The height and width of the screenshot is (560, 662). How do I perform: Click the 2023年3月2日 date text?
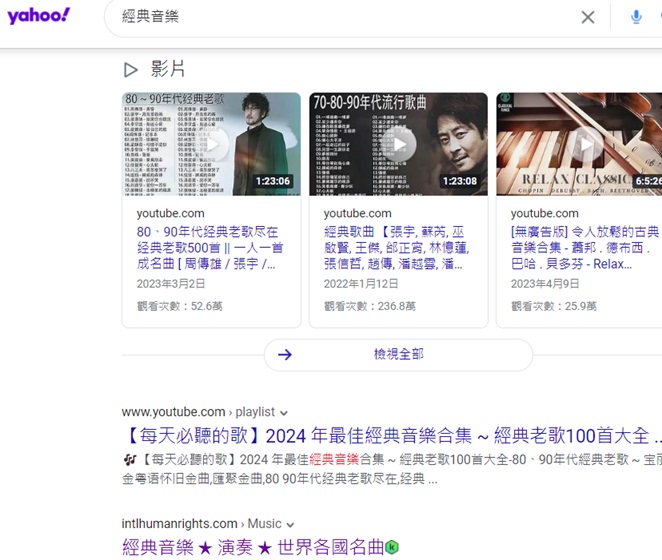(171, 283)
